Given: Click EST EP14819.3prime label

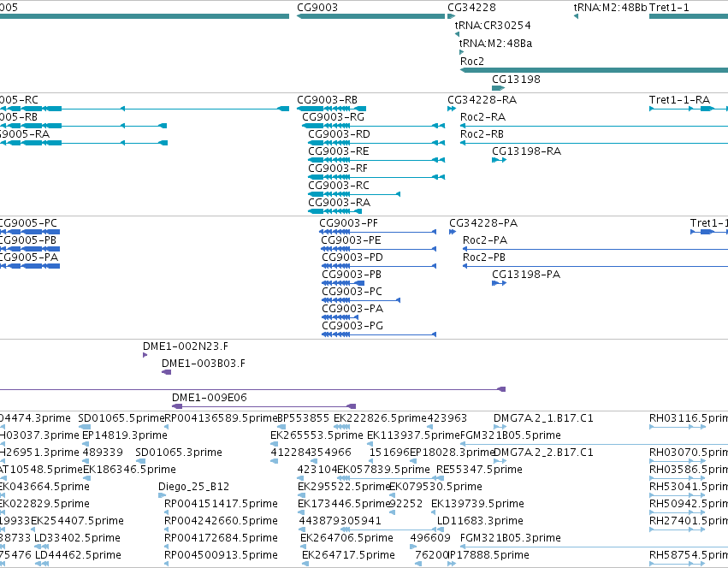Looking at the screenshot, I should (x=124, y=435).
